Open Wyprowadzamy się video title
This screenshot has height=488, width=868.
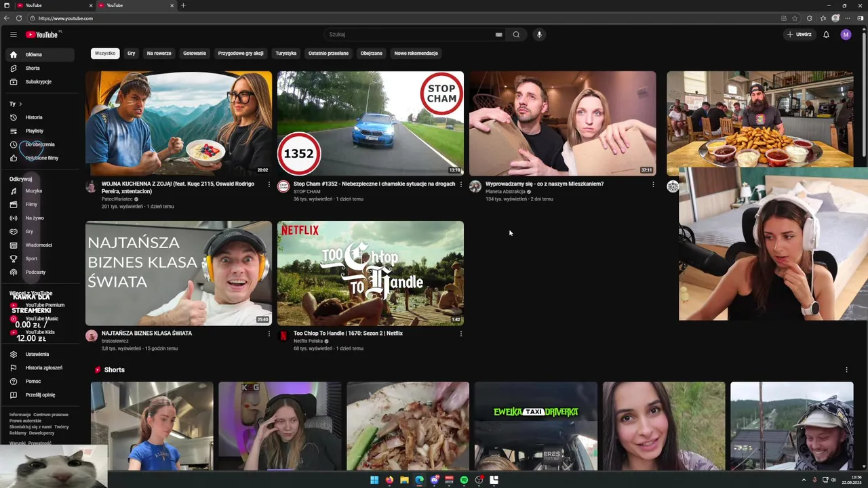(x=545, y=184)
